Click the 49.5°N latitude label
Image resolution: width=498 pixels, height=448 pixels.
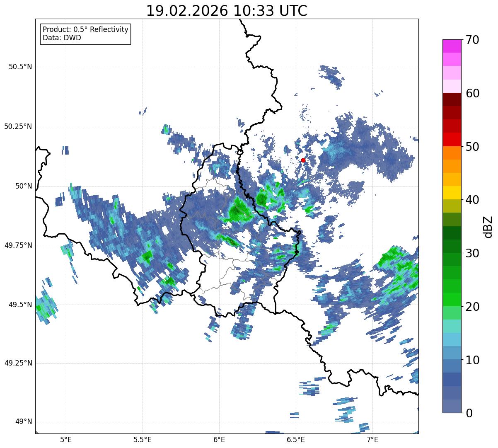click(20, 305)
